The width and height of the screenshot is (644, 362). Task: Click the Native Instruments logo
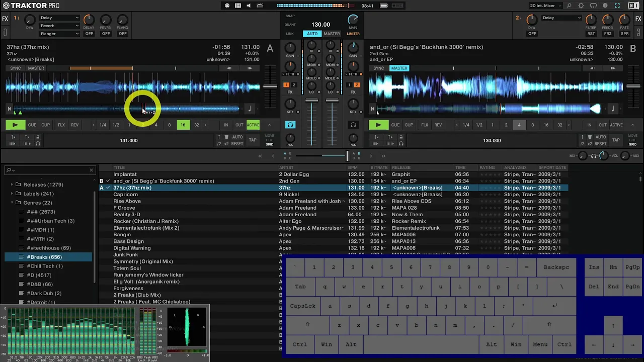coord(633,6)
